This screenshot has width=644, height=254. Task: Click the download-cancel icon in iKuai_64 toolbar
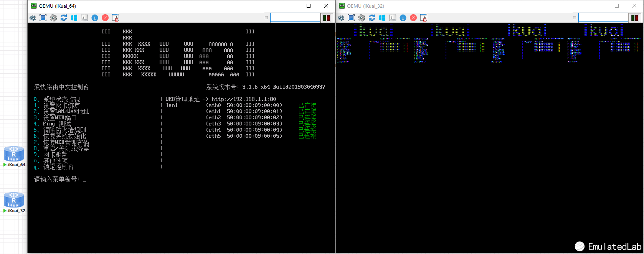(x=116, y=18)
